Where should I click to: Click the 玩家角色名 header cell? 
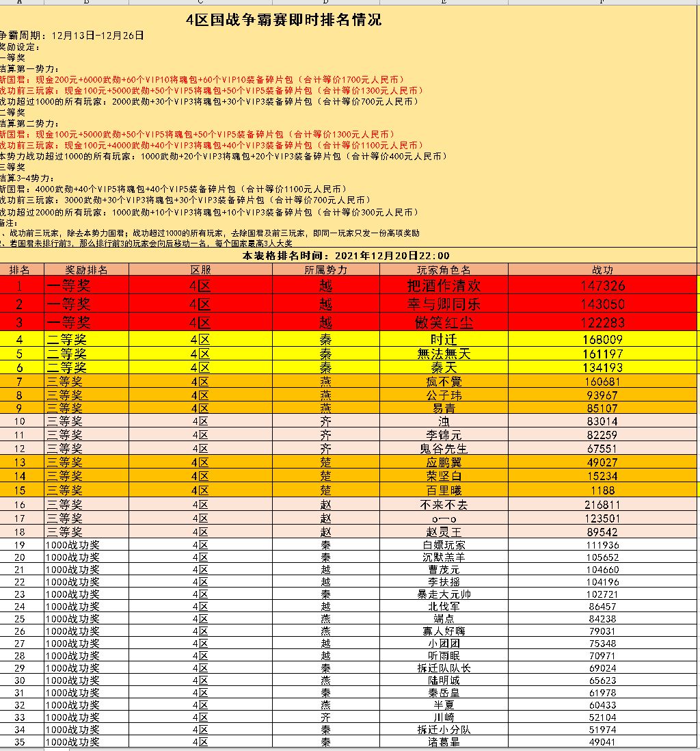pos(444,269)
